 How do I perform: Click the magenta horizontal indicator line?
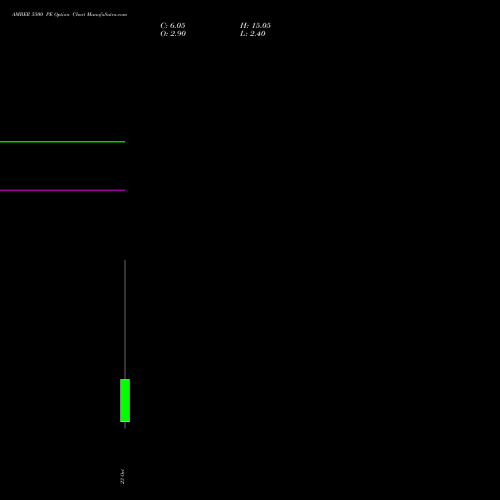point(62,190)
